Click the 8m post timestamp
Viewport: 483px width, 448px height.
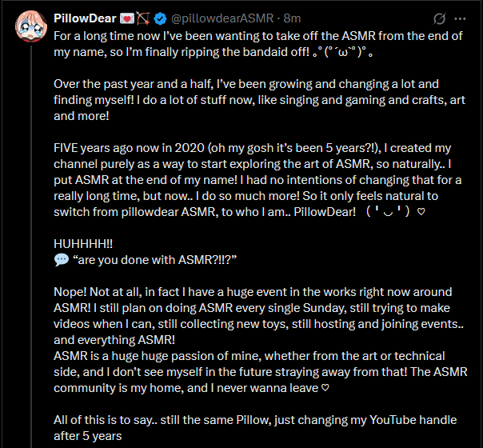[x=293, y=18]
